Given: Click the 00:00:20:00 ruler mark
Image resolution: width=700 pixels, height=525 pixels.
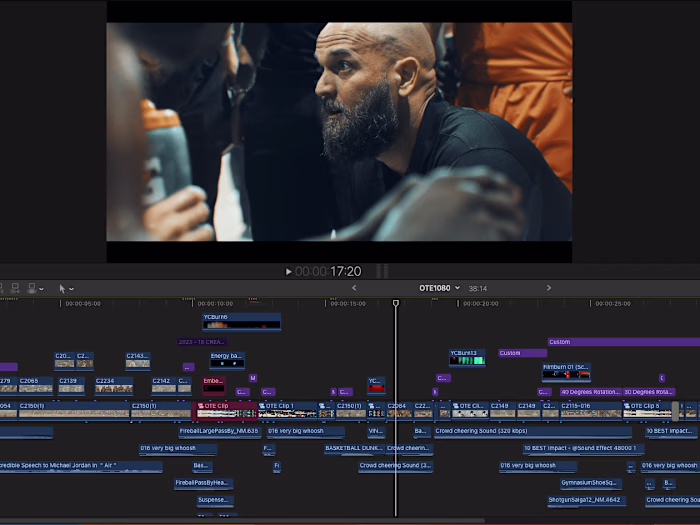Looking at the screenshot, I should (480, 304).
